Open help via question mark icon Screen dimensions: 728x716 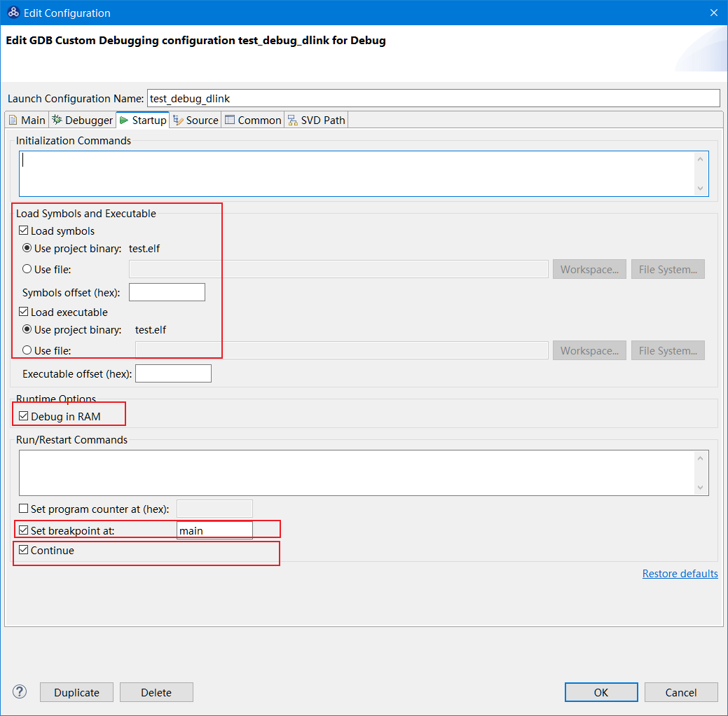(x=20, y=691)
